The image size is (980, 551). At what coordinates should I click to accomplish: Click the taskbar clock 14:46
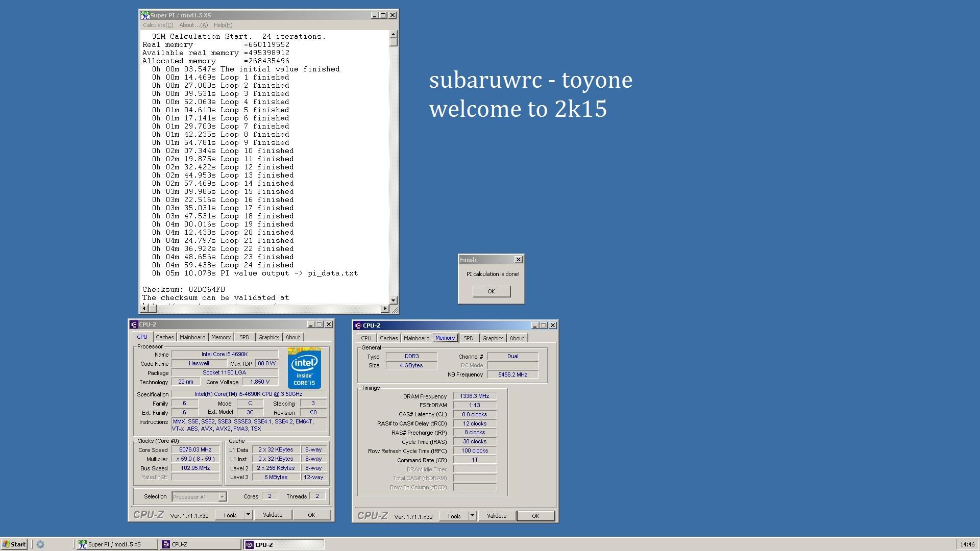967,544
